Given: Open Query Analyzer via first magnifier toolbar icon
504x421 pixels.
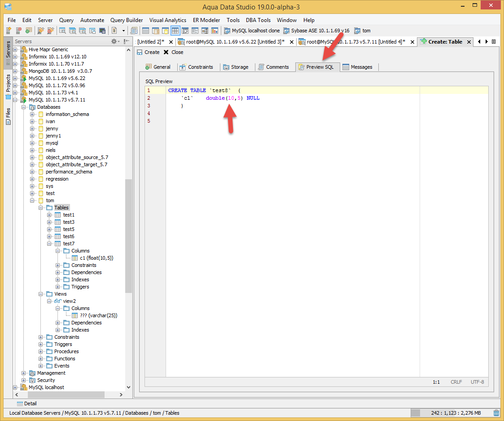Looking at the screenshot, I should point(62,31).
